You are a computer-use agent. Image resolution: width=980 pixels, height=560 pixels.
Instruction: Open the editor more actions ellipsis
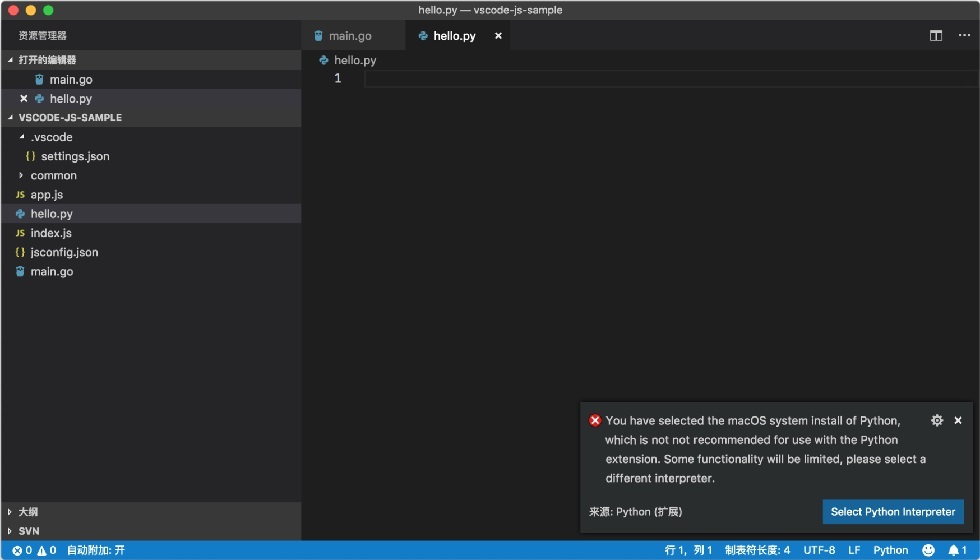(x=964, y=36)
